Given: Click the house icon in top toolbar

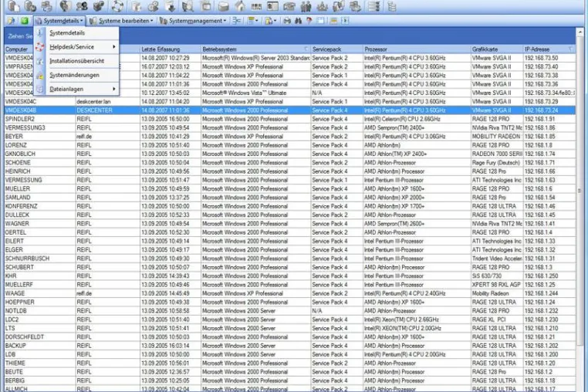Looking at the screenshot, I should tap(241, 6).
